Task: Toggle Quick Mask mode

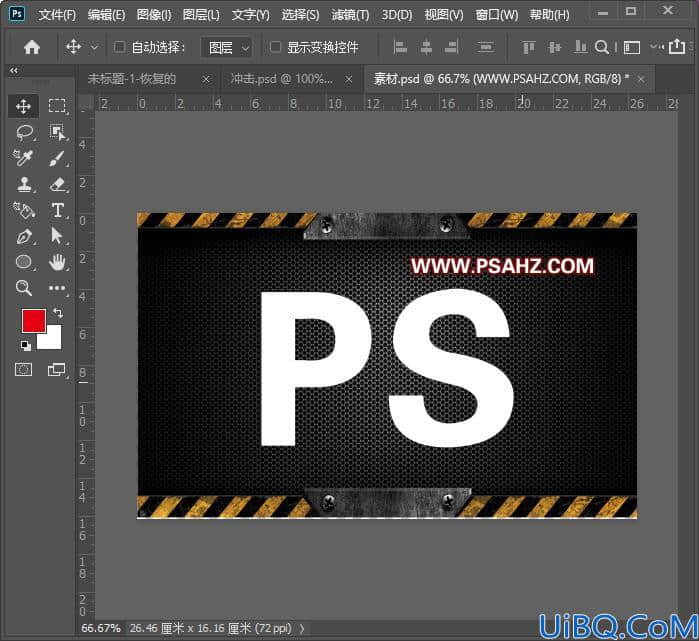Action: pos(24,370)
